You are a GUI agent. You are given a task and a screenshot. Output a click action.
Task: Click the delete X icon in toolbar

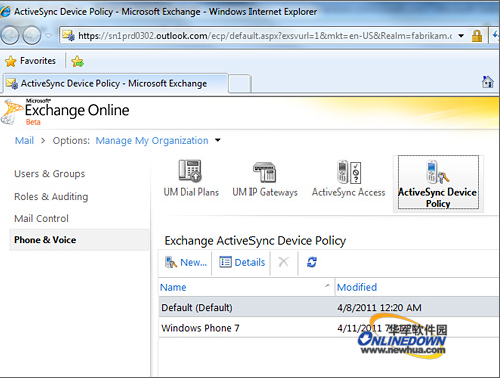point(284,262)
